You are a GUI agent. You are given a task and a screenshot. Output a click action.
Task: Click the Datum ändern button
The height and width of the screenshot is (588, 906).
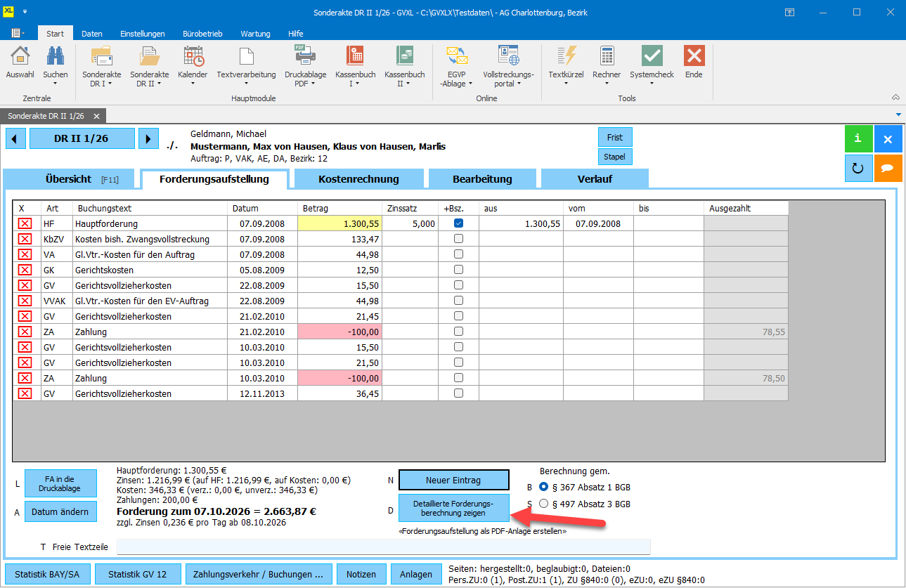pos(60,512)
